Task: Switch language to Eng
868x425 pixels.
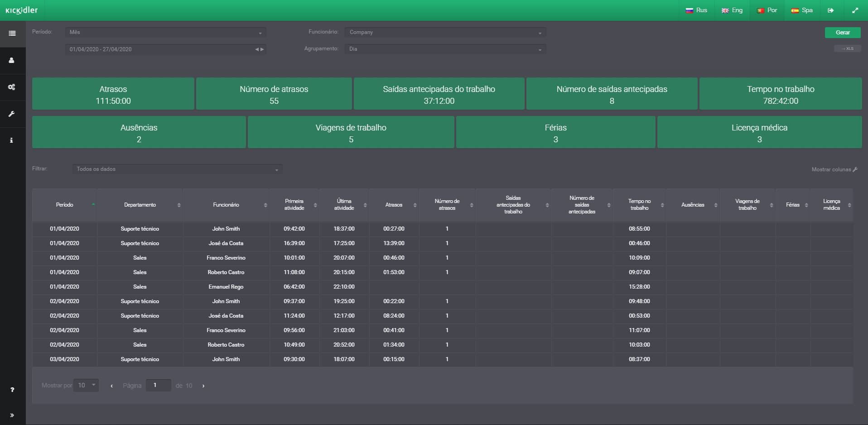Action: [732, 10]
